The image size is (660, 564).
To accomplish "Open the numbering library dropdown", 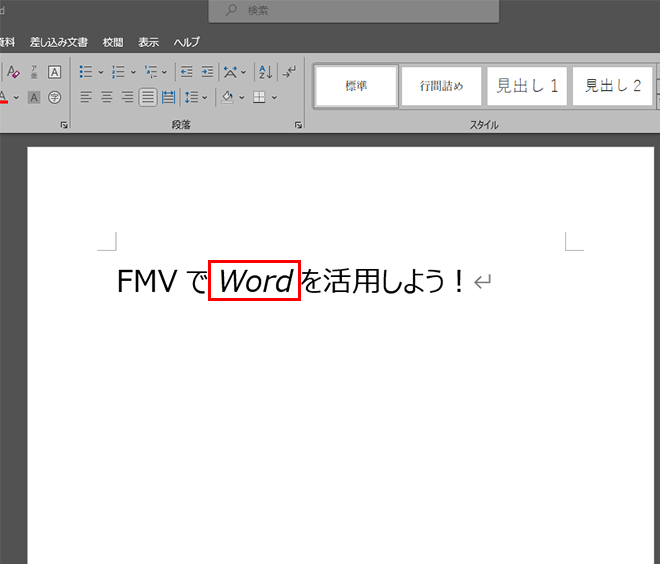I will point(133,72).
